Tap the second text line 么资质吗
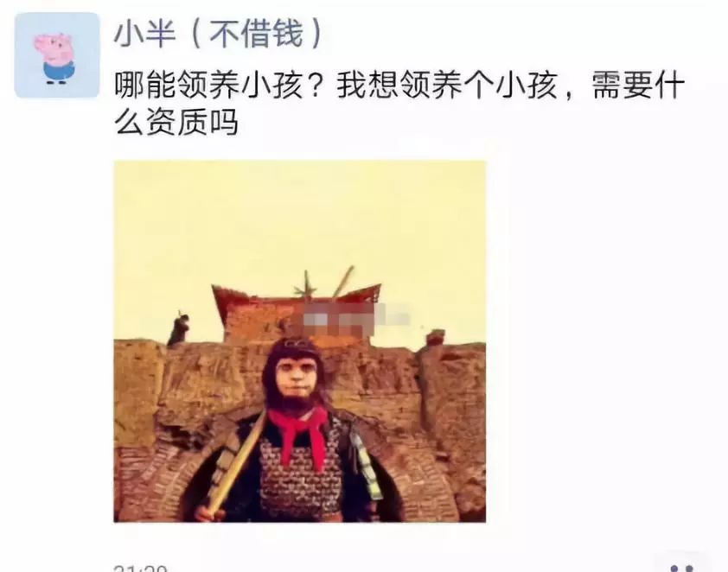Viewport: 728px width, 572px height. click(x=176, y=122)
